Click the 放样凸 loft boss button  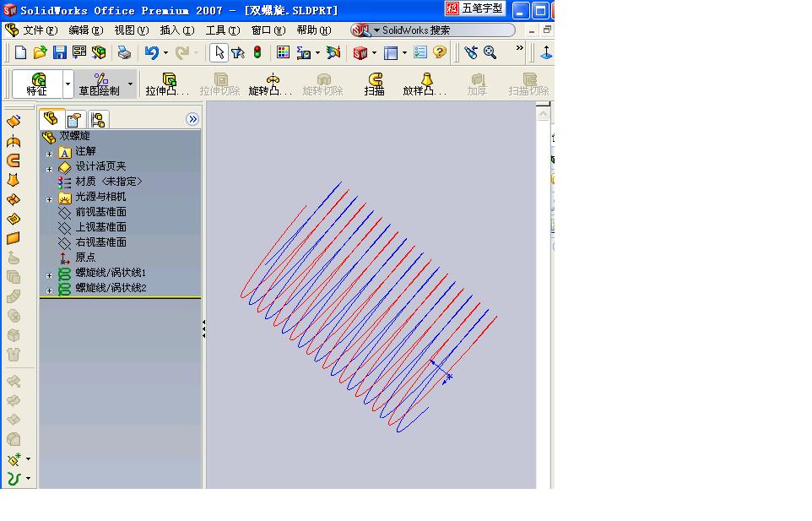pos(424,84)
